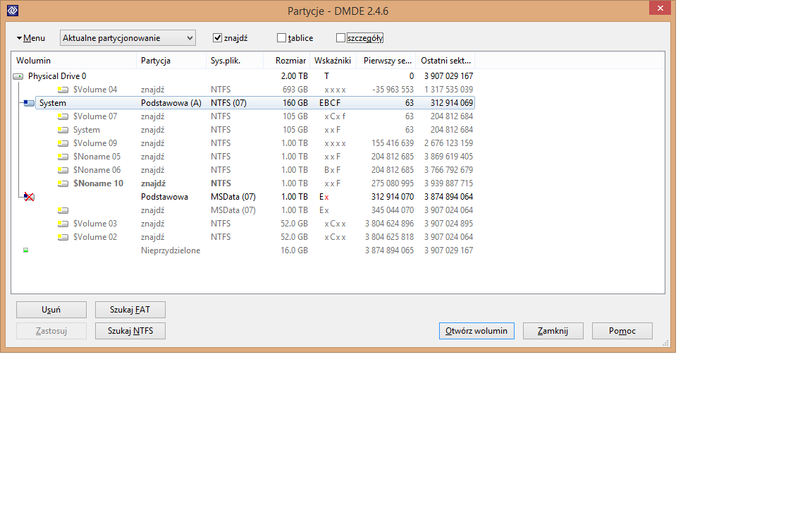Image resolution: width=812 pixels, height=508 pixels.
Task: Click the 'EBCF' indicators cell
Action: coord(330,103)
